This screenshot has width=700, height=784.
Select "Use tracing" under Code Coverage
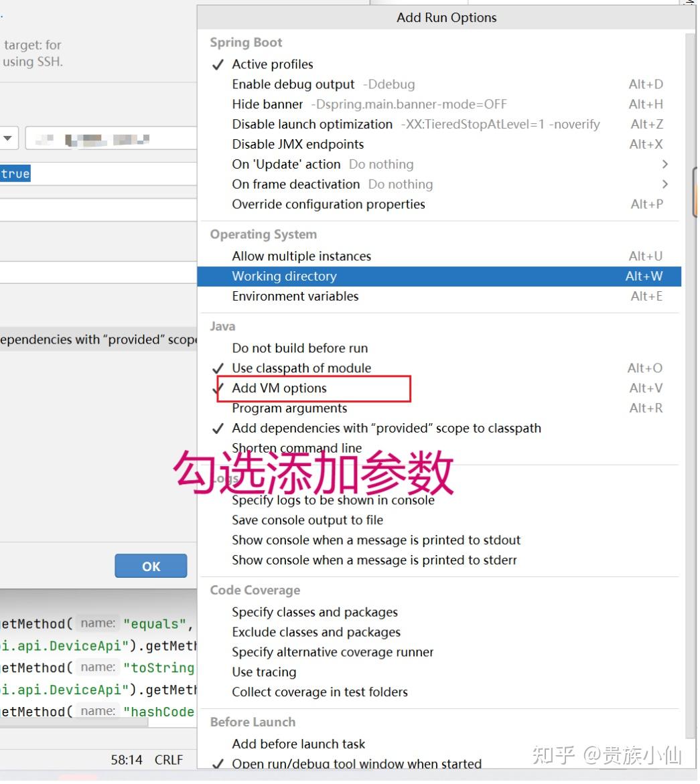pyautogui.click(x=263, y=672)
